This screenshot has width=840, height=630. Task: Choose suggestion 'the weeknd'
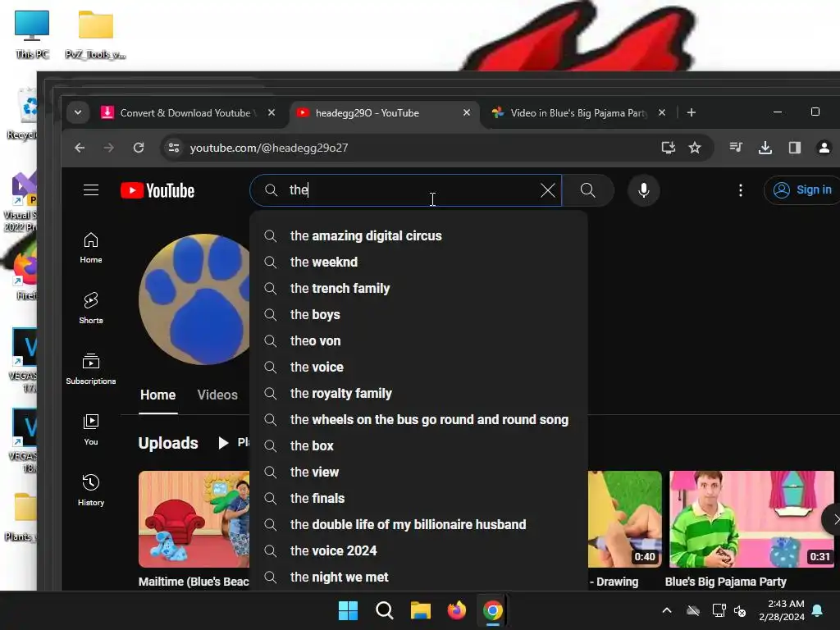click(419, 262)
